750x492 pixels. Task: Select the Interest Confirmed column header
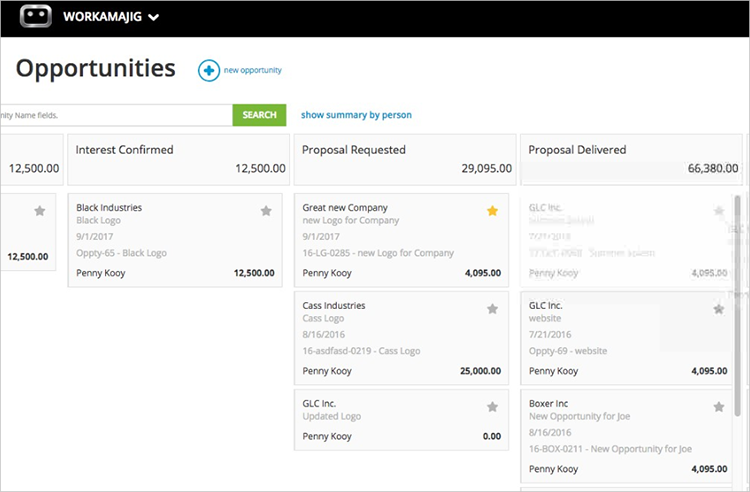[x=178, y=160]
